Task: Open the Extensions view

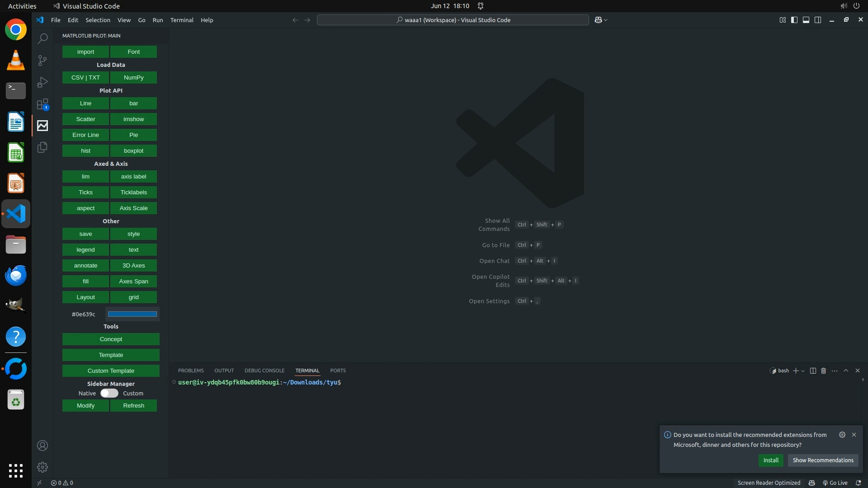Action: click(x=42, y=104)
